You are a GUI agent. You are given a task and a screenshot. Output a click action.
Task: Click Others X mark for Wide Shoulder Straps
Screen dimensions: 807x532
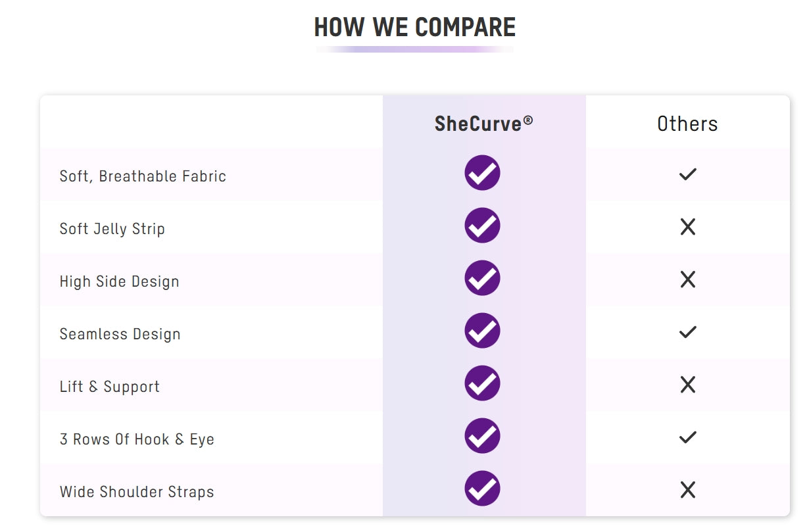coord(687,490)
